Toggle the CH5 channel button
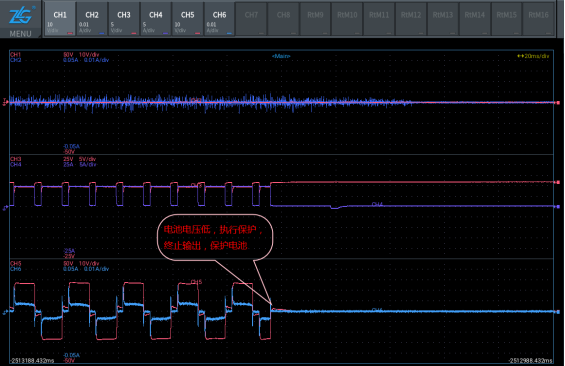565x366 pixels. point(187,19)
